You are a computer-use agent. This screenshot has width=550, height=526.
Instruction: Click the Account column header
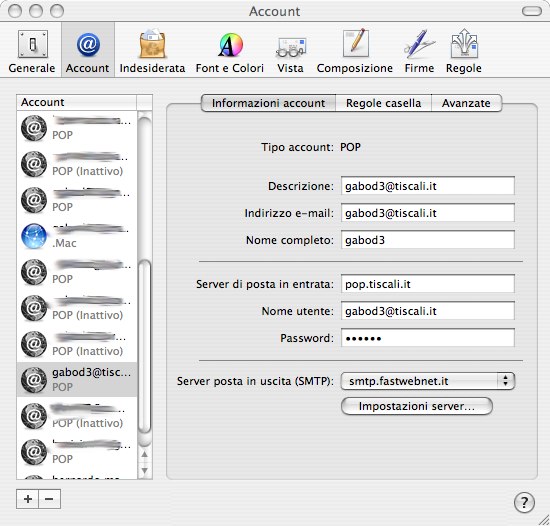[x=76, y=102]
